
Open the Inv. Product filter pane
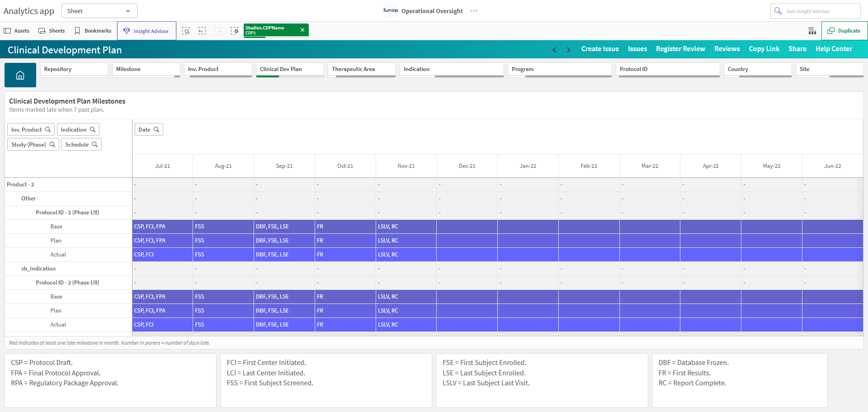tap(218, 70)
